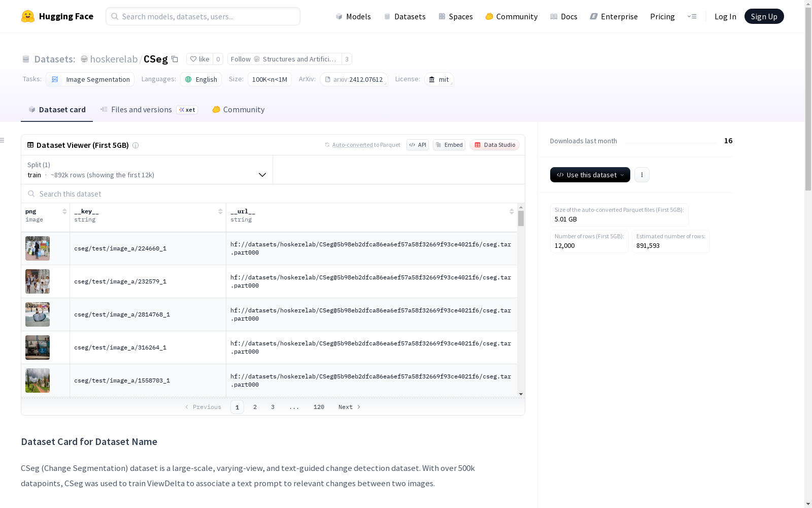Go to Models in top navigation
The width and height of the screenshot is (812, 508).
tap(353, 16)
